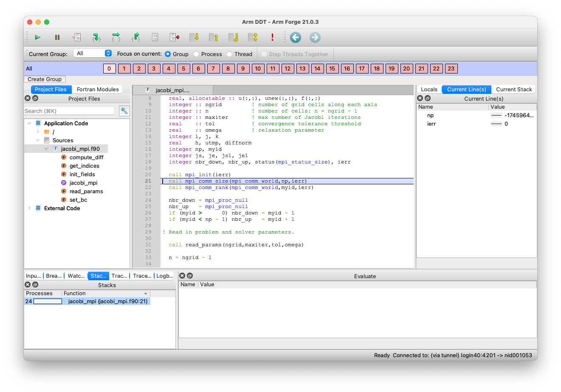
Task: Open the Locals tab
Action: coord(429,89)
